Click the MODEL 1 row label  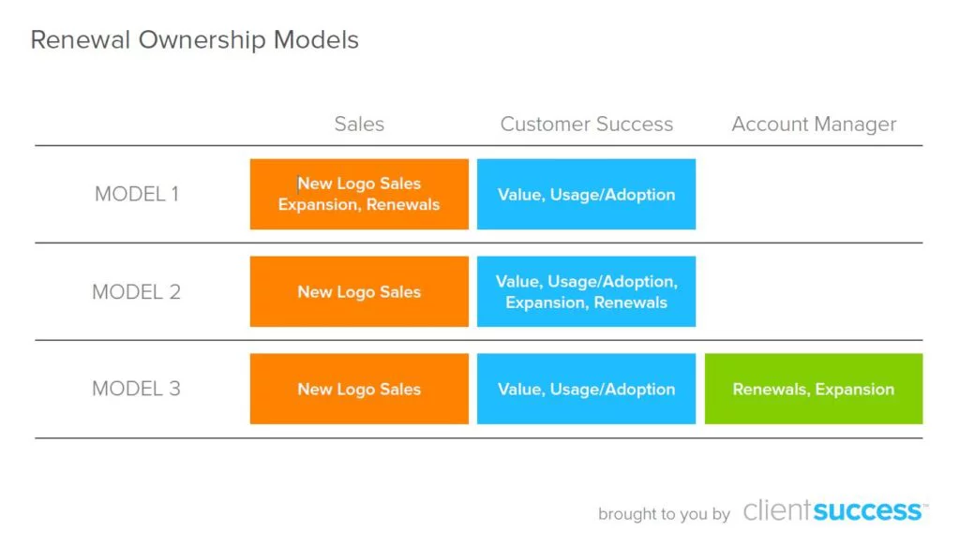click(x=137, y=194)
